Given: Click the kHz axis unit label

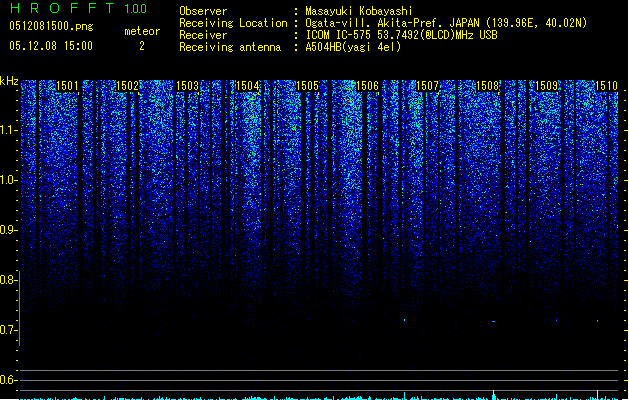Looking at the screenshot, I should pos(9,81).
